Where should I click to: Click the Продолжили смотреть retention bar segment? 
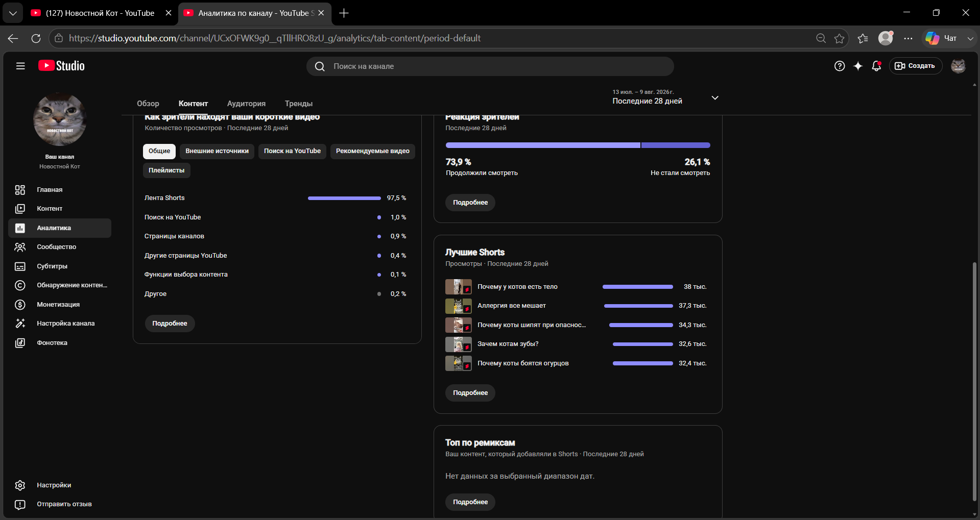(x=543, y=145)
